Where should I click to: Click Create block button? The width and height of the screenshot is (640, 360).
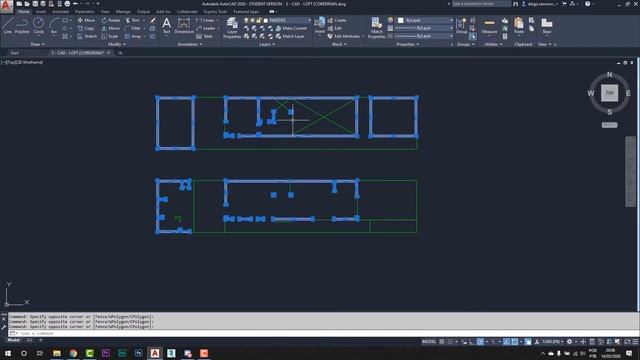click(337, 20)
